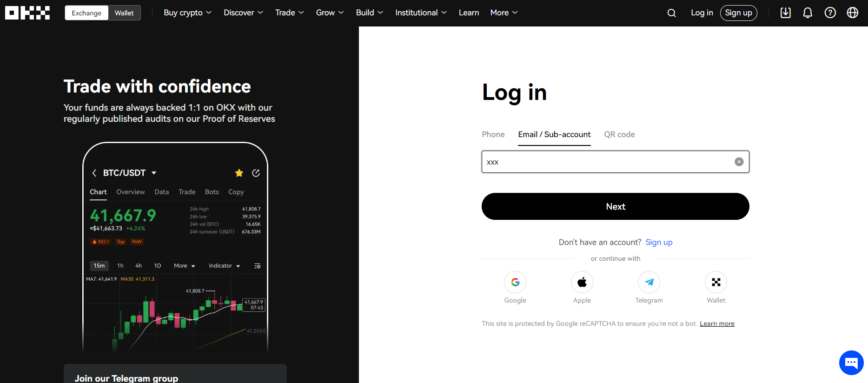Click Sign up link below Next

click(x=659, y=242)
